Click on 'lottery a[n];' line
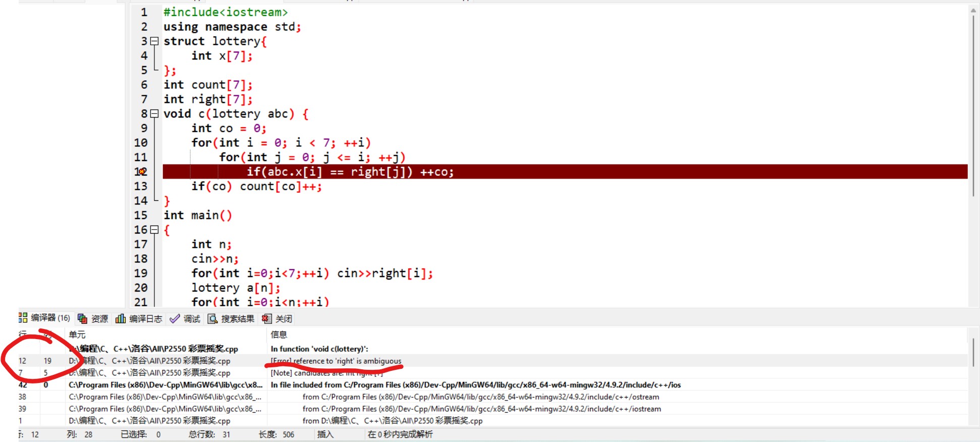 (236, 288)
